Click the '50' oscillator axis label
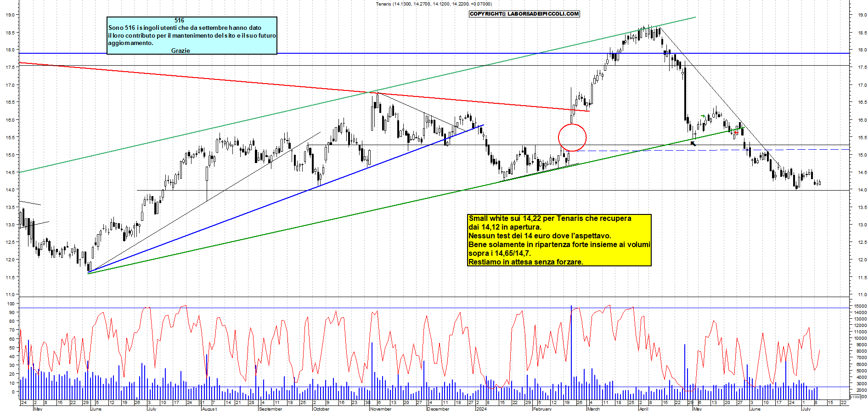Viewport: 868px width, 411px height. pos(12,348)
